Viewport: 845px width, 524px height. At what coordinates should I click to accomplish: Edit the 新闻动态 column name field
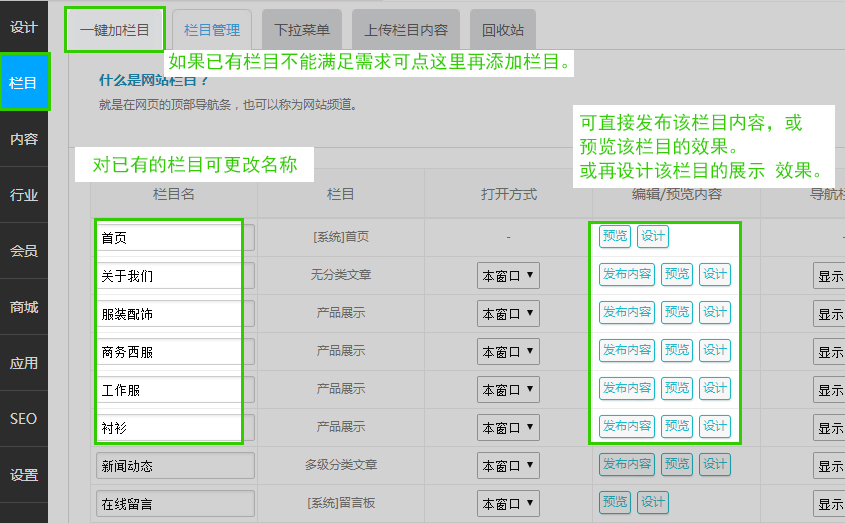[175, 466]
